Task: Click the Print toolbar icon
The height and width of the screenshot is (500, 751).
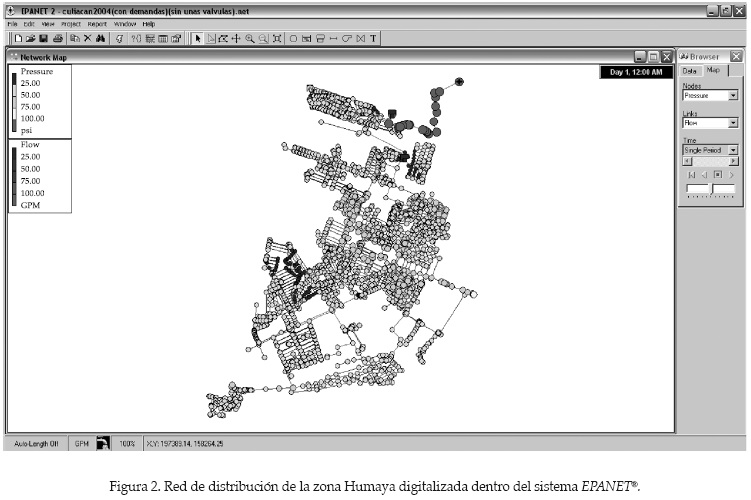Action: coord(57,38)
